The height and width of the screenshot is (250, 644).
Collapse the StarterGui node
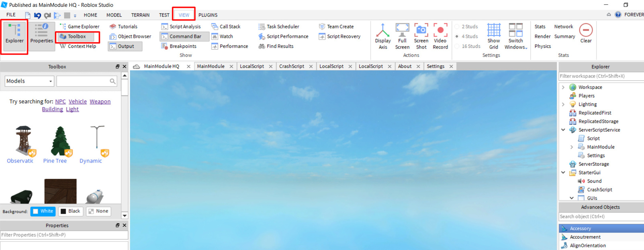[563, 173]
